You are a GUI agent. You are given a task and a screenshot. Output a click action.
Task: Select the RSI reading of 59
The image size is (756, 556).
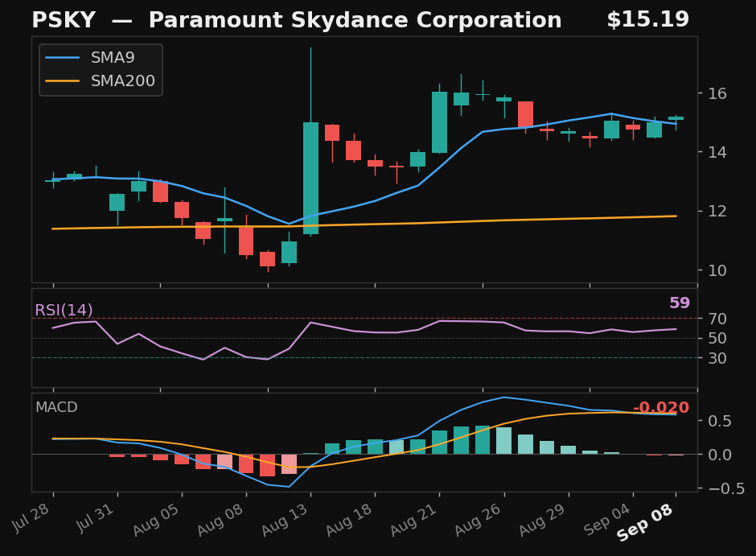point(680,303)
